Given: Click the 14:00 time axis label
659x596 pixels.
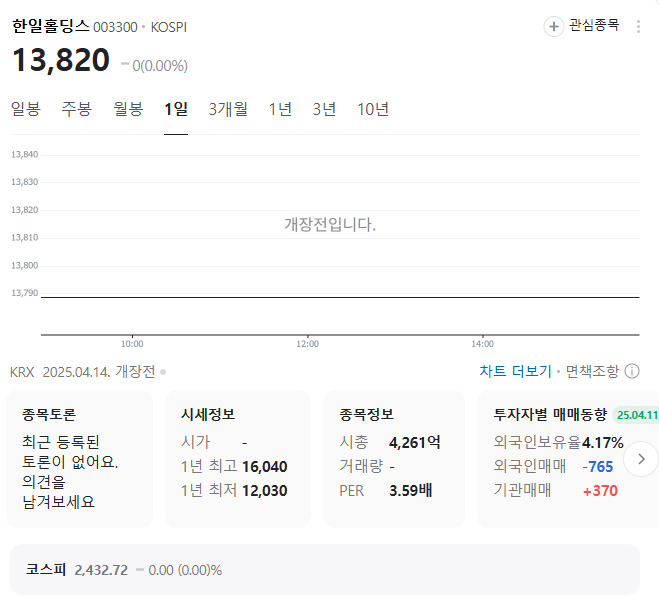Looking at the screenshot, I should point(482,344).
